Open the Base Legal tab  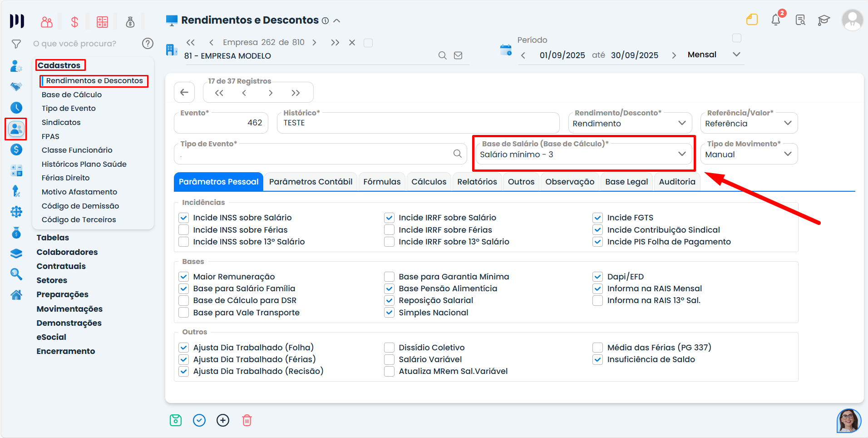pos(626,182)
